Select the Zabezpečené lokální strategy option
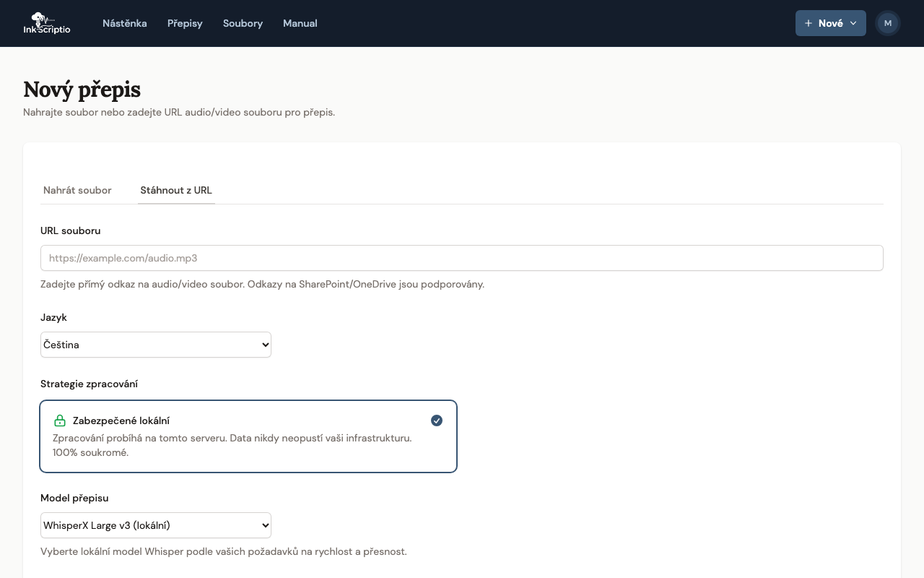This screenshot has height=578, width=924. pos(248,436)
